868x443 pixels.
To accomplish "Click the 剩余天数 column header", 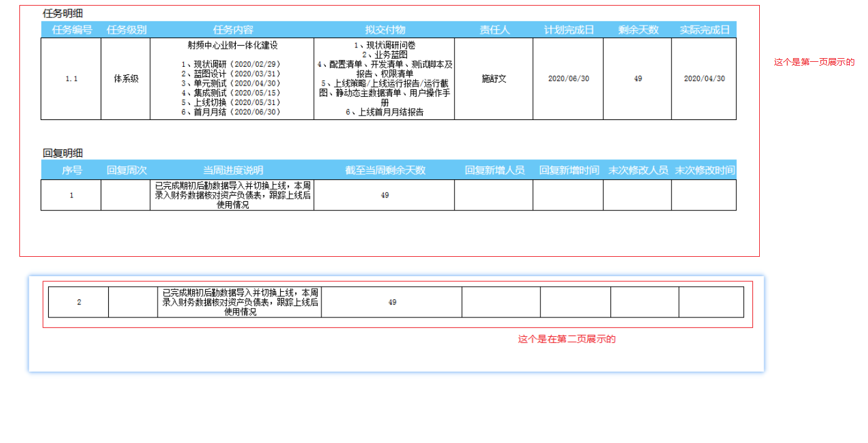I will click(x=638, y=30).
